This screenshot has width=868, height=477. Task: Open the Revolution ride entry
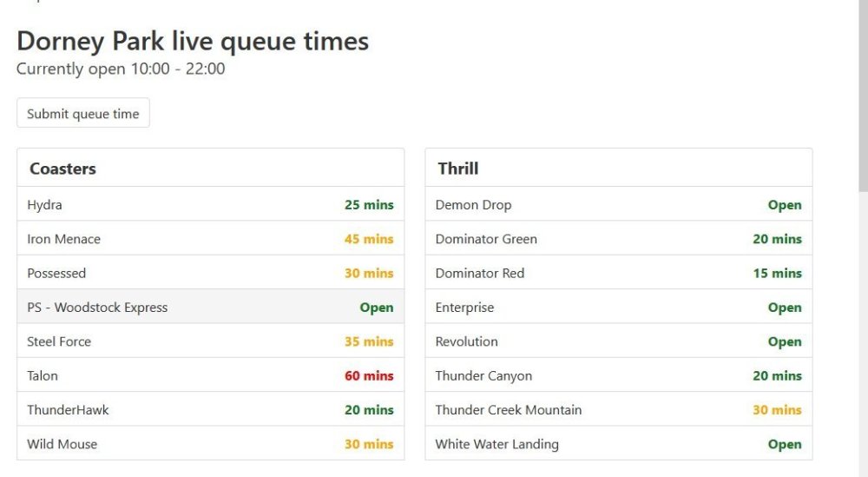tap(466, 341)
